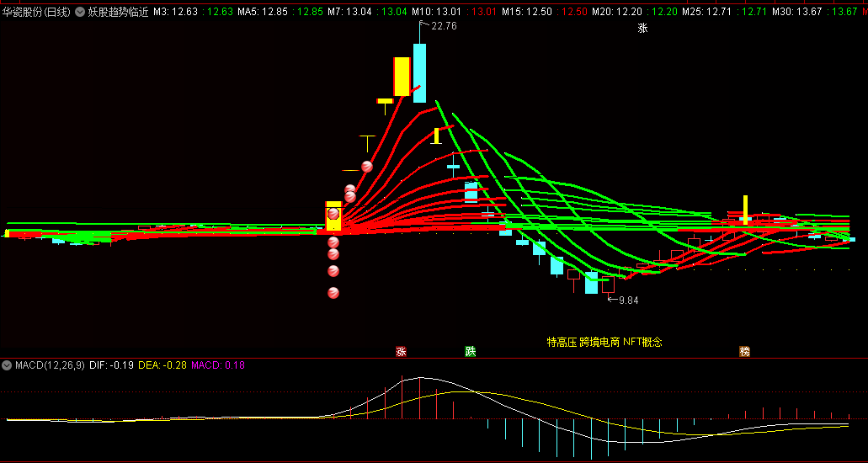Click the MA5: 12.85 moving average value
Image resolution: width=868 pixels, height=463 pixels.
pyautogui.click(x=263, y=12)
